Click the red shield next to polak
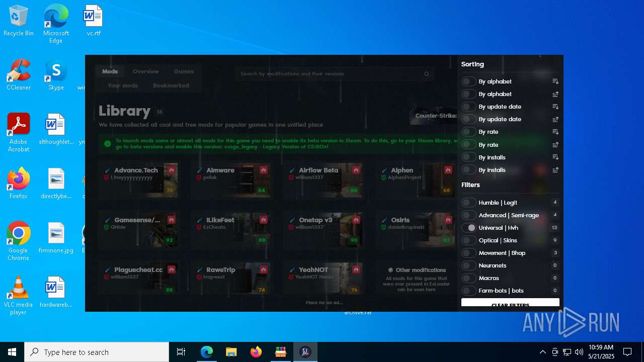This screenshot has width=644, height=362. click(x=199, y=177)
